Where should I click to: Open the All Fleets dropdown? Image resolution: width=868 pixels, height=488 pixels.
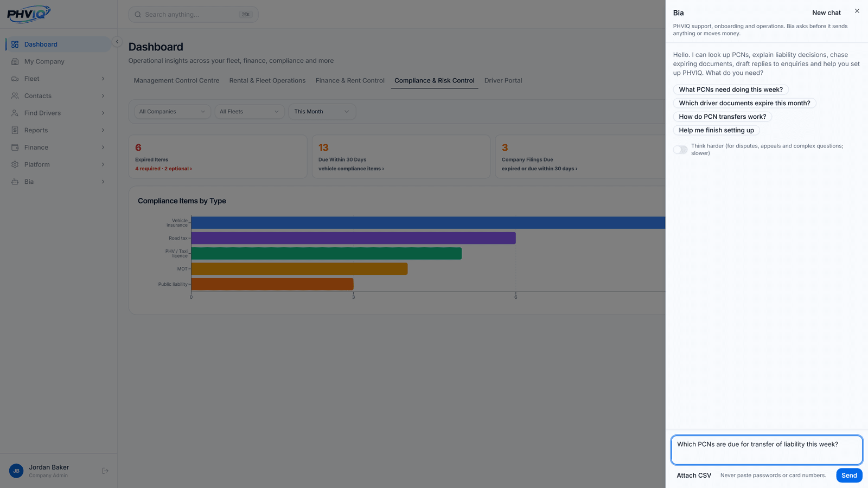(x=249, y=112)
